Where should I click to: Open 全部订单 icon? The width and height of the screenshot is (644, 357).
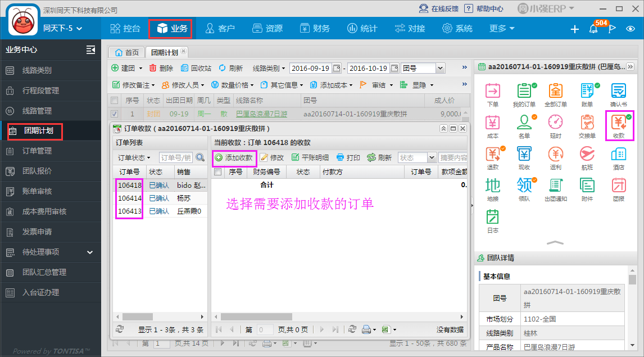pos(556,95)
